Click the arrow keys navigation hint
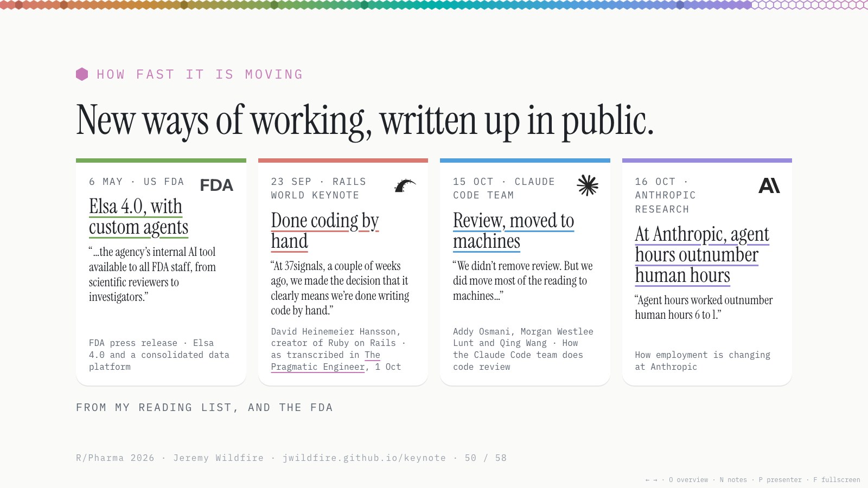 651,480
